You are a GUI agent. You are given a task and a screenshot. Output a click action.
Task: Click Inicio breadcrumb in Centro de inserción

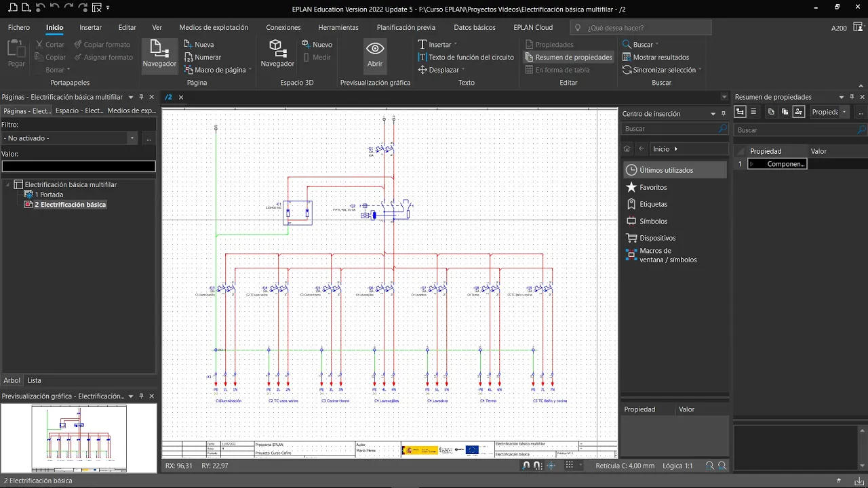pos(661,149)
